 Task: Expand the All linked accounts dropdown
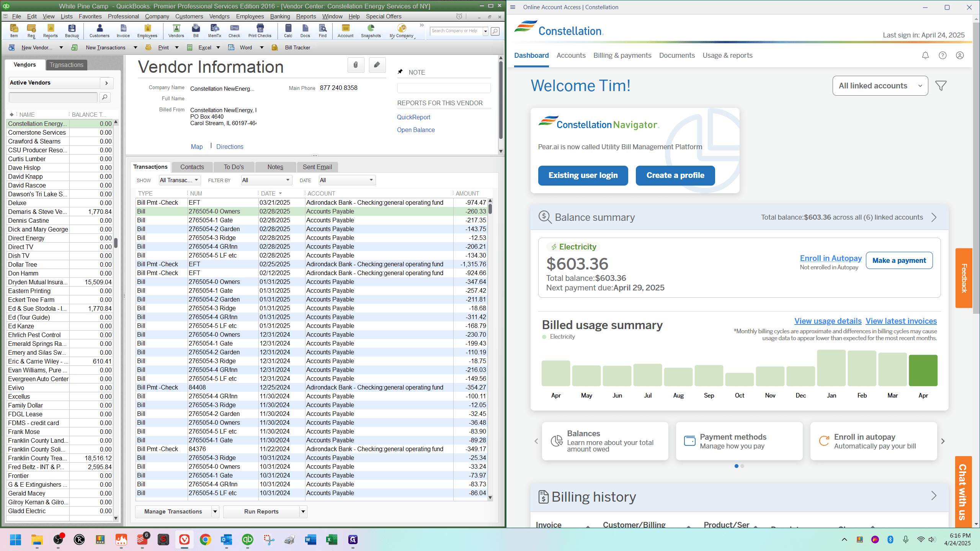pos(880,86)
